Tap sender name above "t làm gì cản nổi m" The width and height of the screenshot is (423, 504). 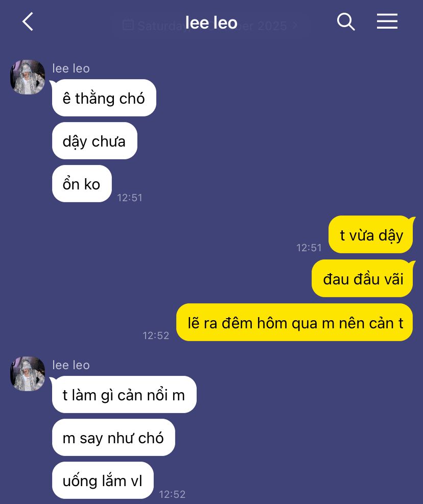pos(71,365)
